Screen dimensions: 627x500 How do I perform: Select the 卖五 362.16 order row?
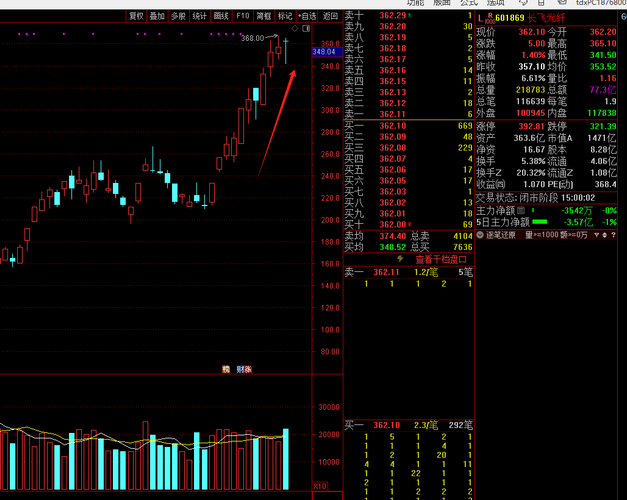pyautogui.click(x=409, y=70)
